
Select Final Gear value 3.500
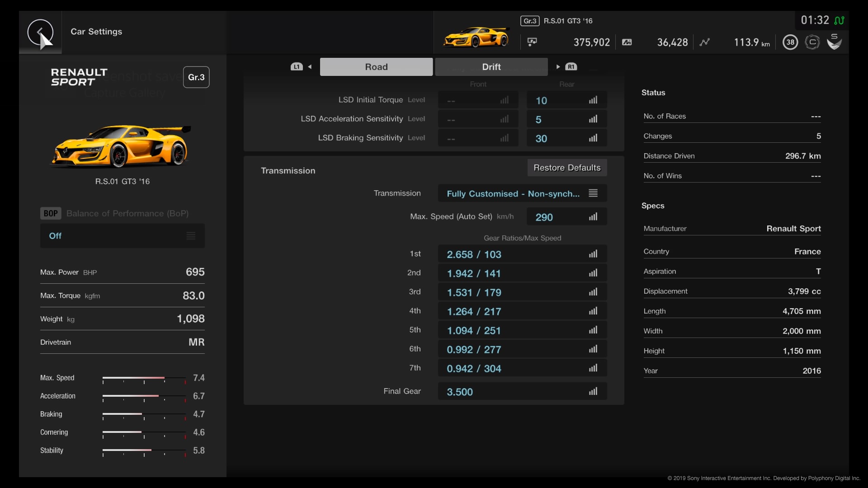(522, 391)
